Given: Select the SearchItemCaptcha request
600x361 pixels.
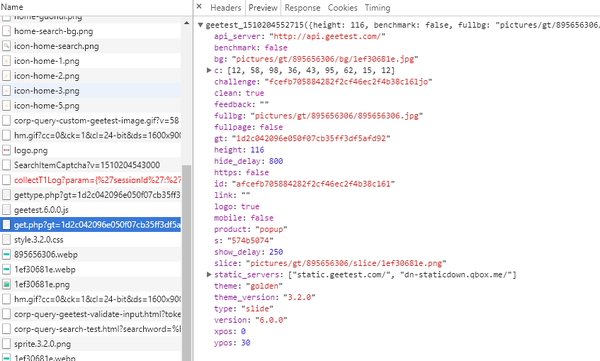Looking at the screenshot, I should (91, 165).
